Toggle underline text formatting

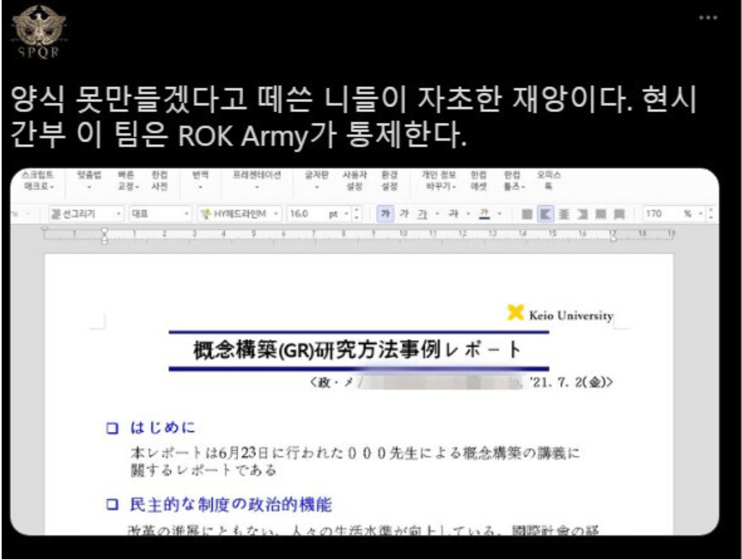point(422,214)
